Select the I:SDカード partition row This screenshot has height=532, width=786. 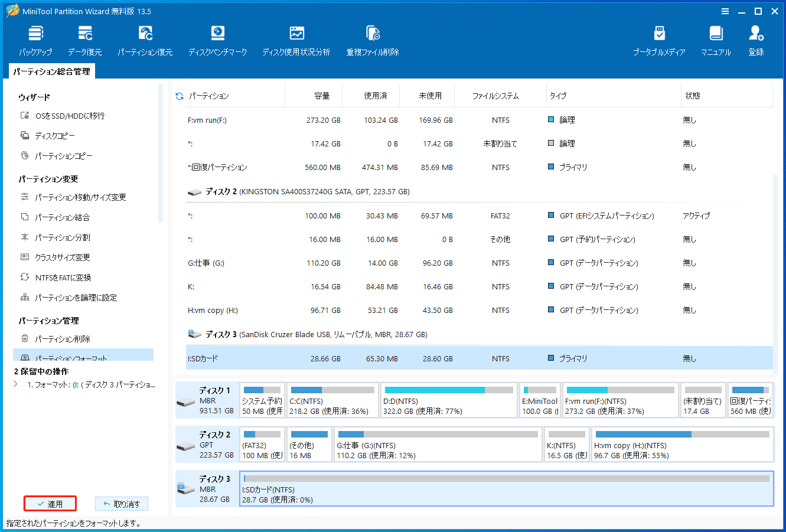pos(295,358)
